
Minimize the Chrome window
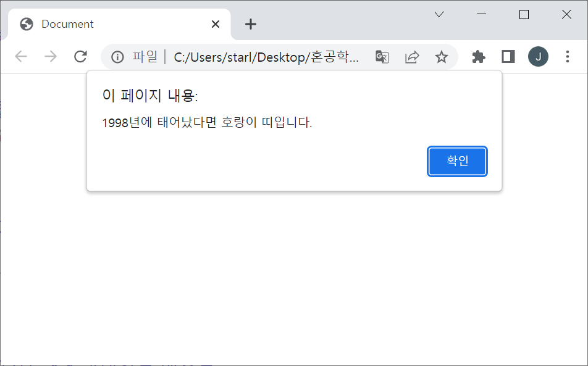coord(482,14)
